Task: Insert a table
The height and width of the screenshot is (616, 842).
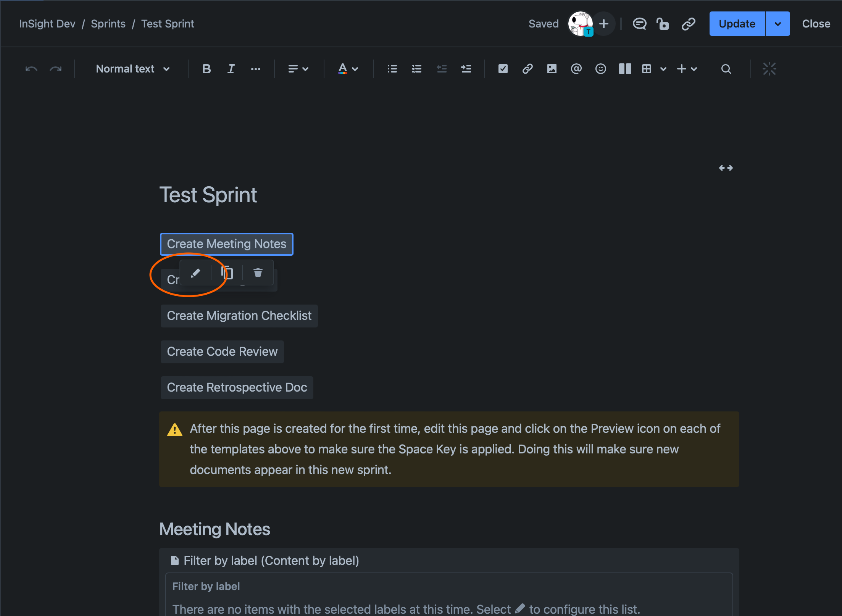Action: pos(647,69)
